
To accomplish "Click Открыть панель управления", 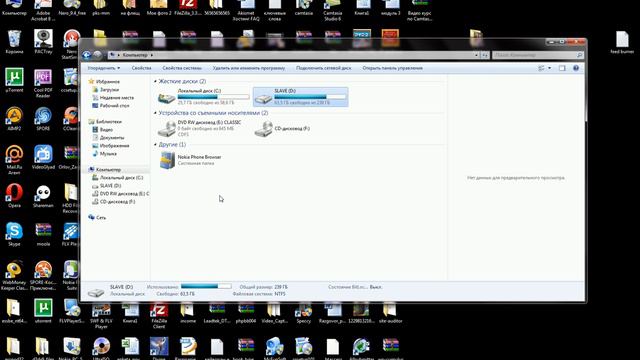I will (x=392, y=68).
